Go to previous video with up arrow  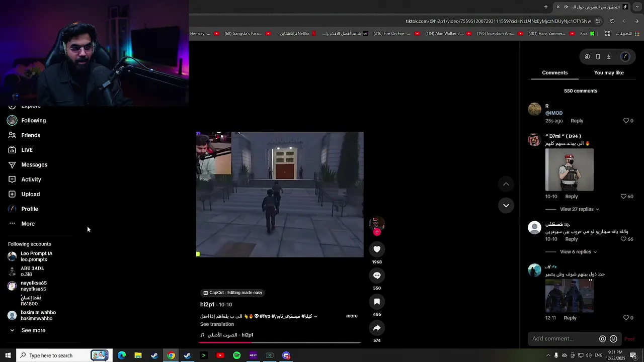506,184
